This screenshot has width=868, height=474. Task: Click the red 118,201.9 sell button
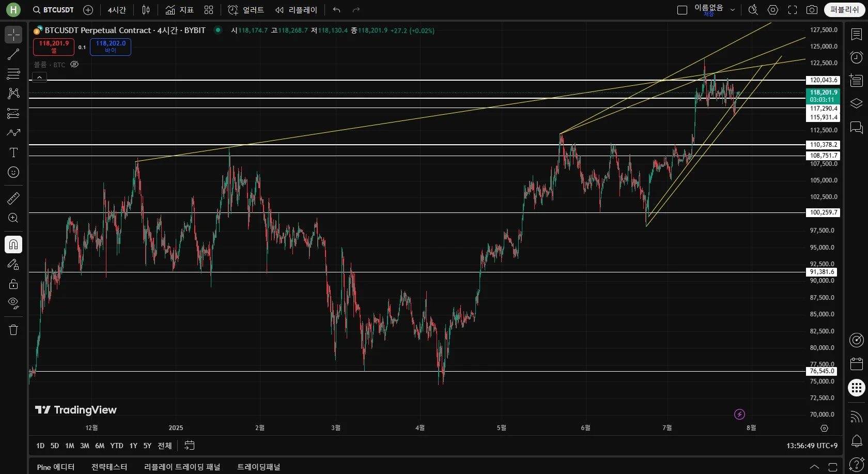(x=54, y=47)
